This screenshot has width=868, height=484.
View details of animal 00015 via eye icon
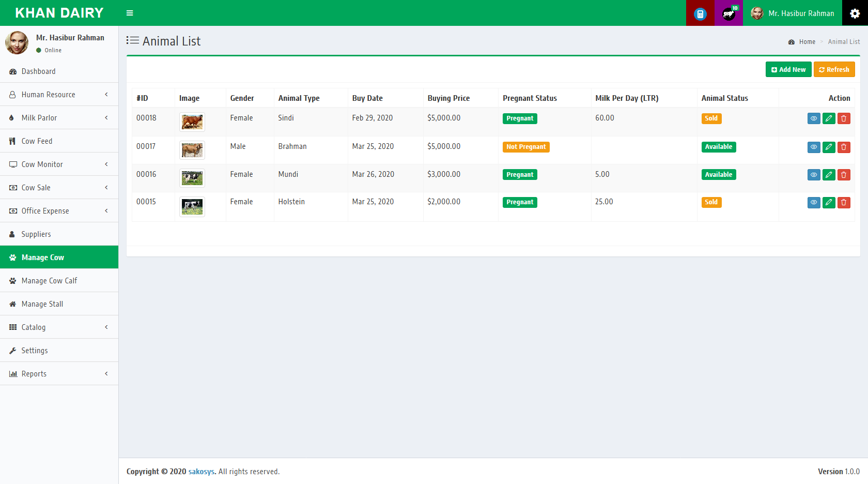tap(814, 202)
